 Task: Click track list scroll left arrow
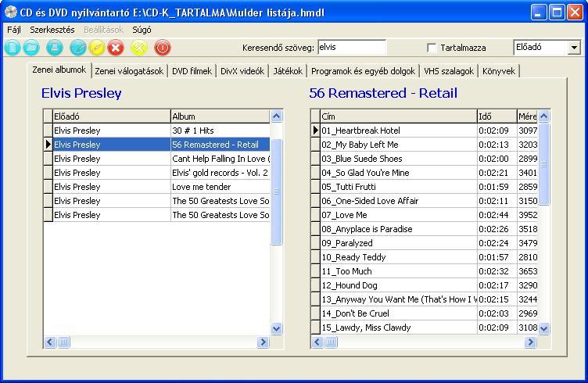click(x=317, y=342)
